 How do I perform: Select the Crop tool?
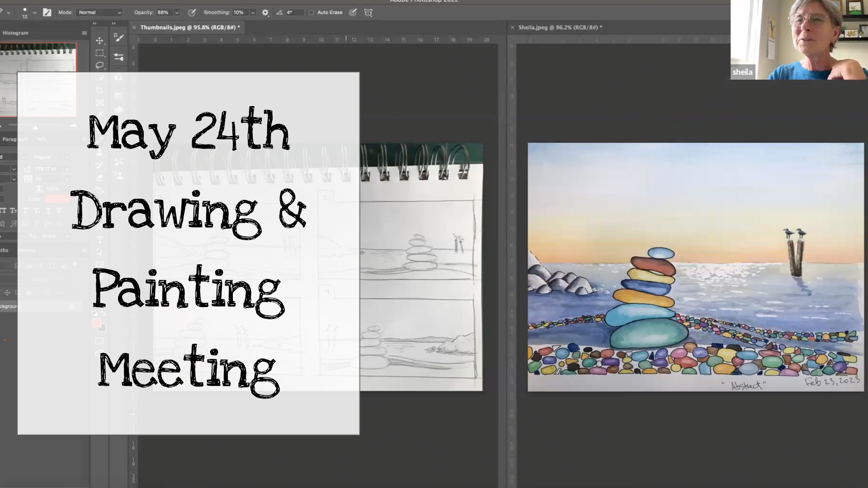pyautogui.click(x=99, y=90)
